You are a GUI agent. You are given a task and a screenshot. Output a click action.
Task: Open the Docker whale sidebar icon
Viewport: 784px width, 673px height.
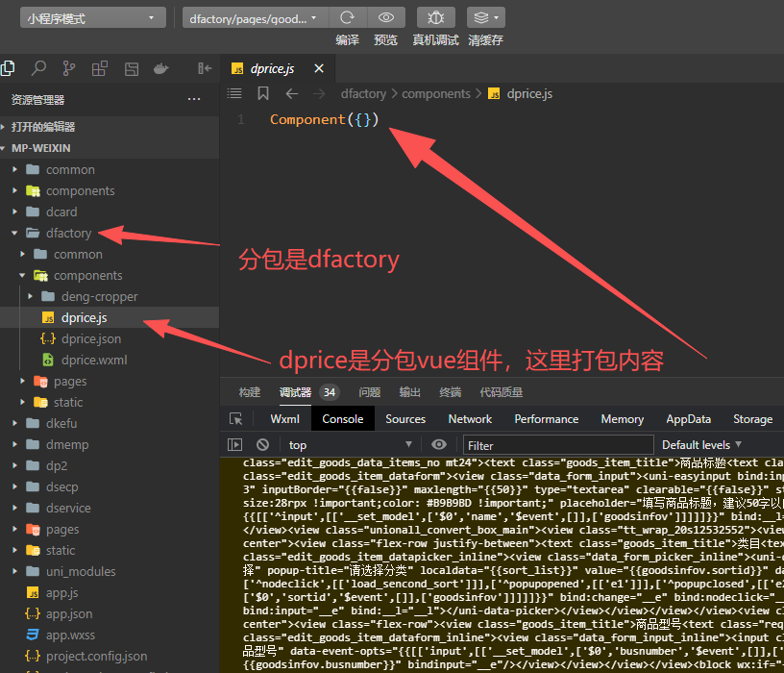coord(161,68)
